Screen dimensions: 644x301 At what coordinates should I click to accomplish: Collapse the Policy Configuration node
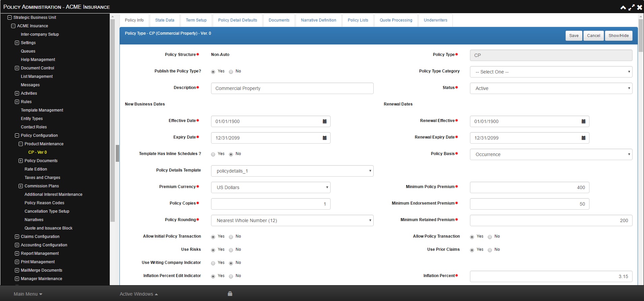tap(17, 136)
